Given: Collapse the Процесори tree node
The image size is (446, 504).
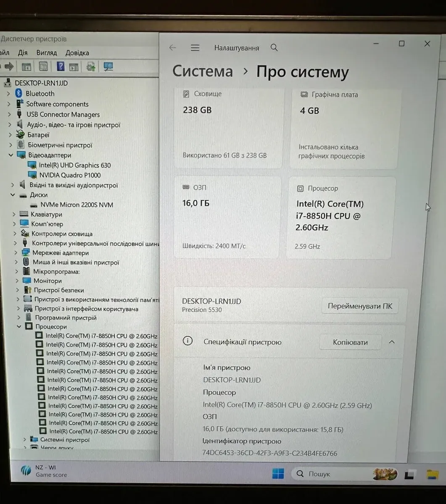Looking at the screenshot, I should click(19, 326).
